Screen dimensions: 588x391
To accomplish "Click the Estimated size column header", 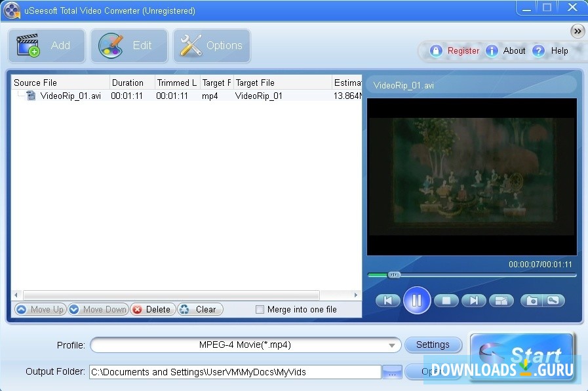I will [347, 83].
